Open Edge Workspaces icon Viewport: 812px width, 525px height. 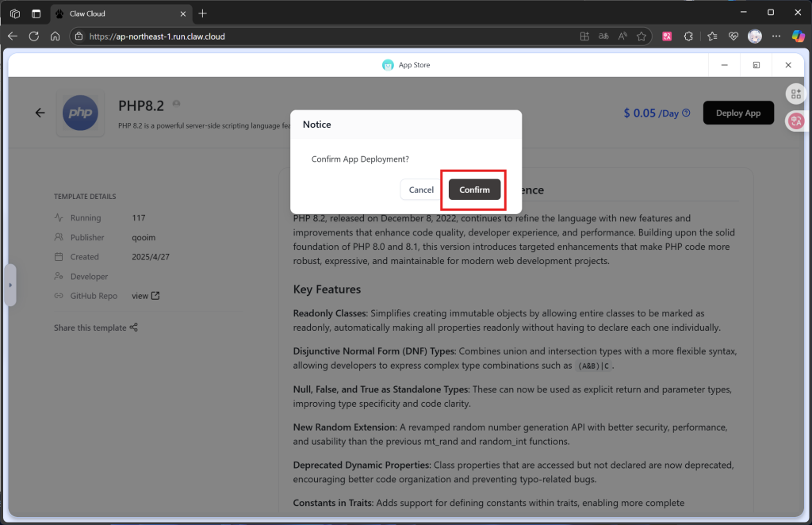coord(15,13)
